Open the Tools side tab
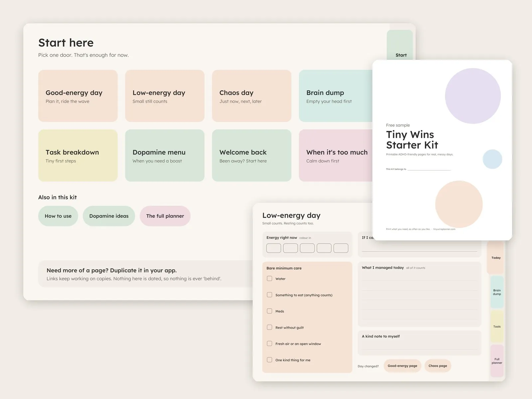This screenshot has width=532, height=399. pyautogui.click(x=497, y=327)
